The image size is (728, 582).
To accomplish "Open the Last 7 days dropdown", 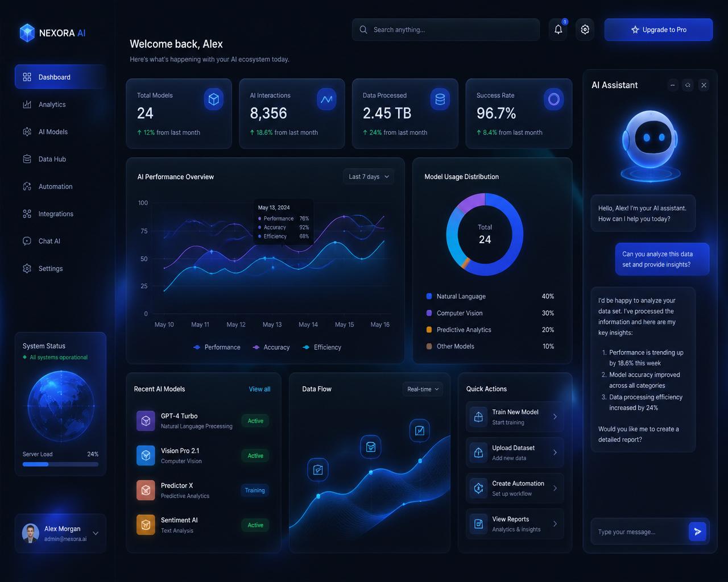I will [369, 177].
